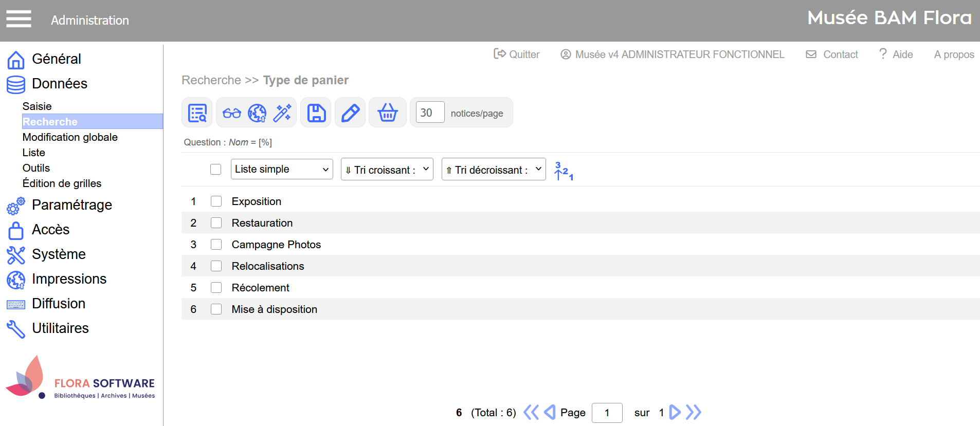The width and height of the screenshot is (980, 426).
Task: Expand the Tri décroissant dropdown
Action: pos(493,170)
